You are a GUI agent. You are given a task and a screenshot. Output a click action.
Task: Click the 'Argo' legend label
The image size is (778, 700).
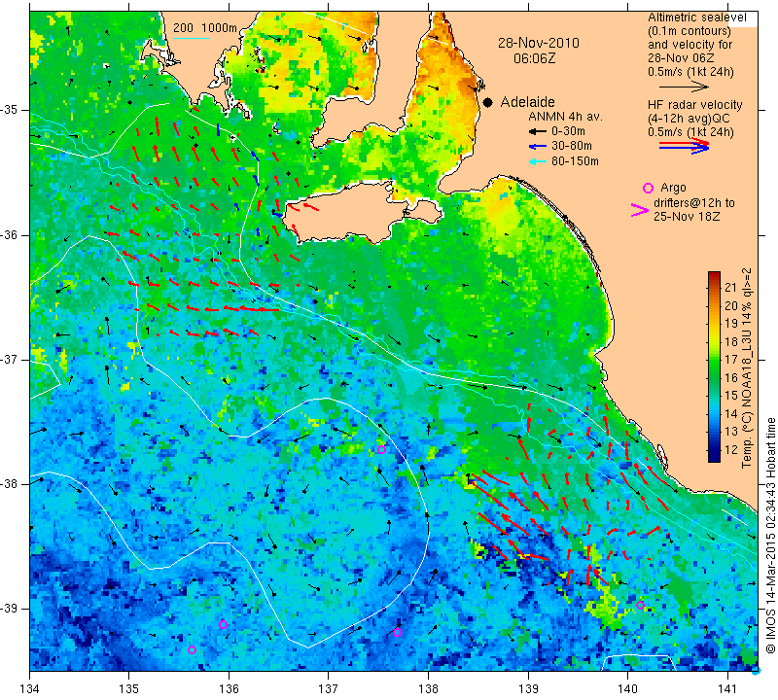[673, 188]
